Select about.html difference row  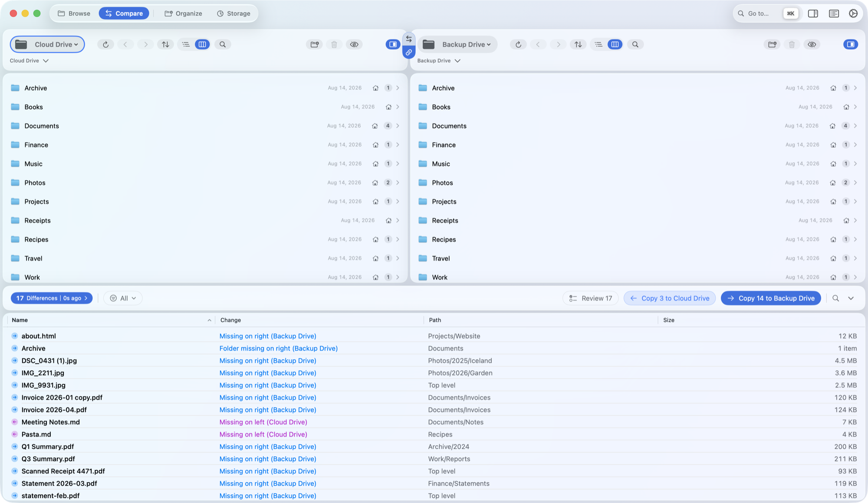click(x=434, y=336)
